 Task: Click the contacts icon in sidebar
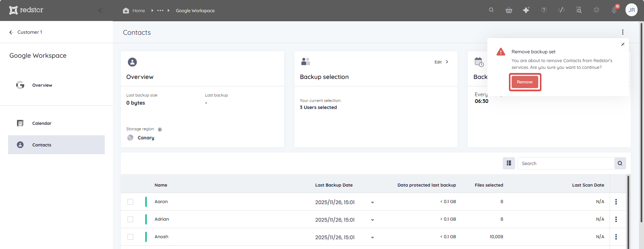[20, 145]
